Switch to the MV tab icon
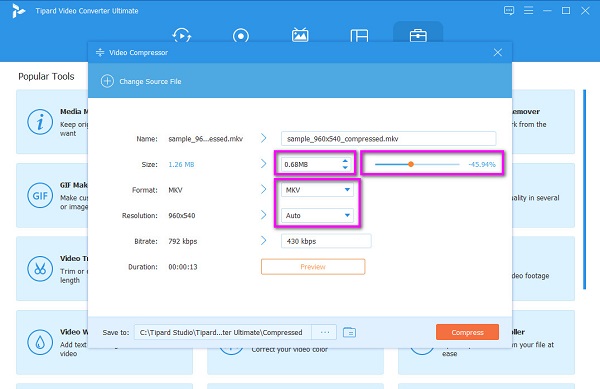600x389 pixels. 300,35
